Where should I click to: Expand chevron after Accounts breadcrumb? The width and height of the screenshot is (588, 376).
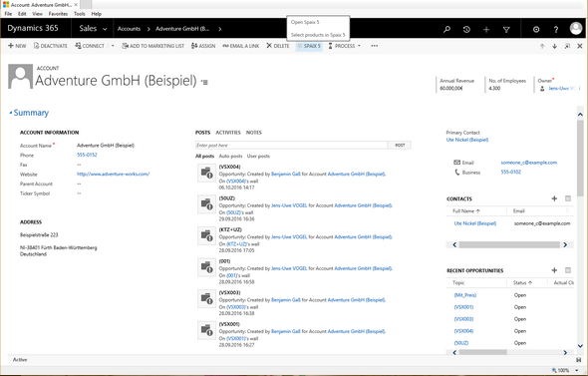click(148, 29)
